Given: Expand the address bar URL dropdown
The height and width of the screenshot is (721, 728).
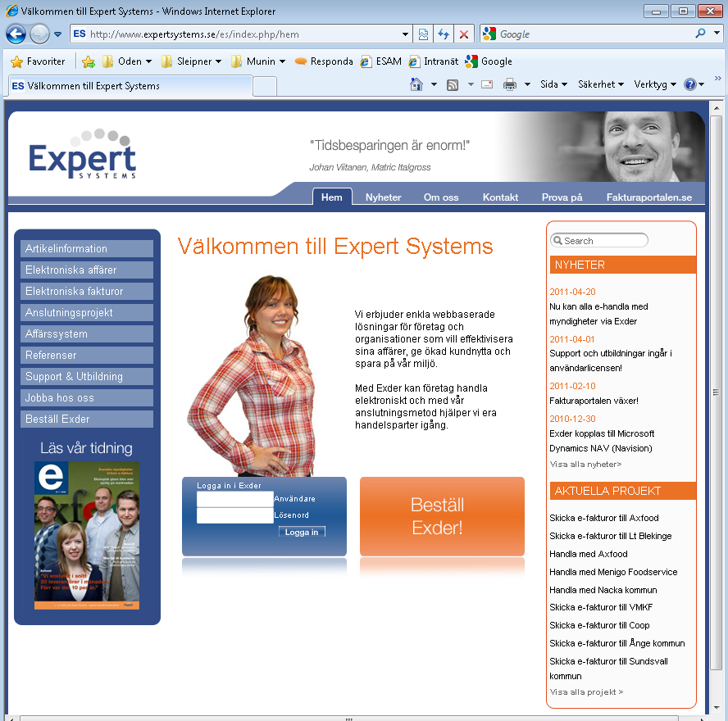Looking at the screenshot, I should tap(405, 34).
